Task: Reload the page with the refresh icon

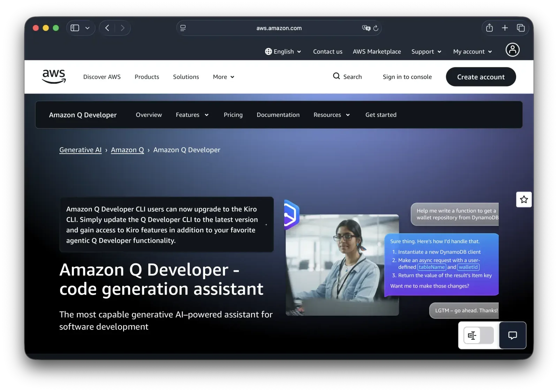Action: (376, 28)
